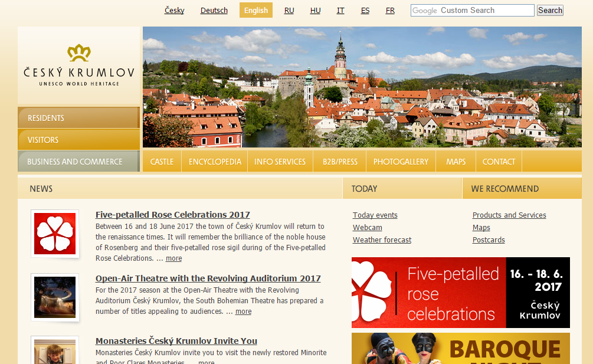Screen dimensions: 593x364
Task: Switch language to HU
Action: pos(316,10)
